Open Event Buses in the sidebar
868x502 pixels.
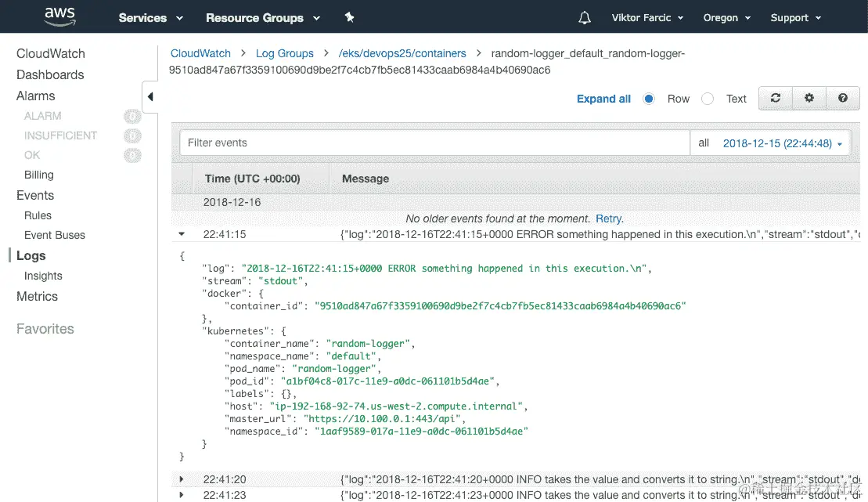tap(54, 235)
